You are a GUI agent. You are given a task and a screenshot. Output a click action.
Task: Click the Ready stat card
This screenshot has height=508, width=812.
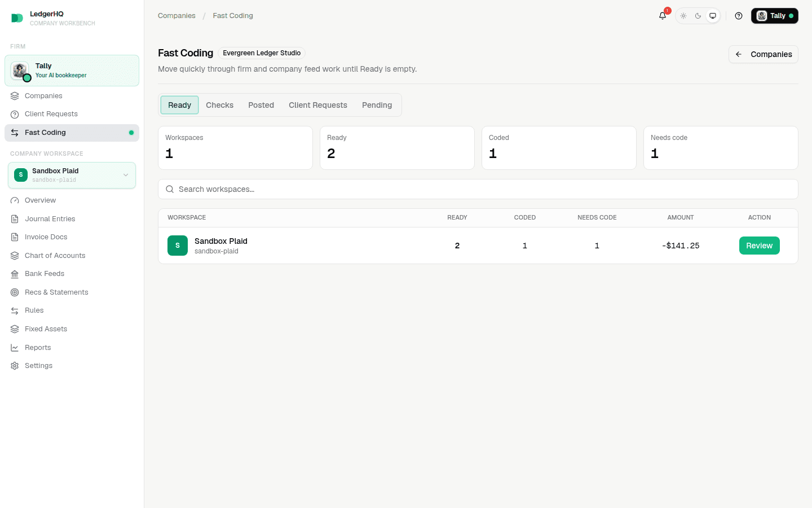[397, 148]
